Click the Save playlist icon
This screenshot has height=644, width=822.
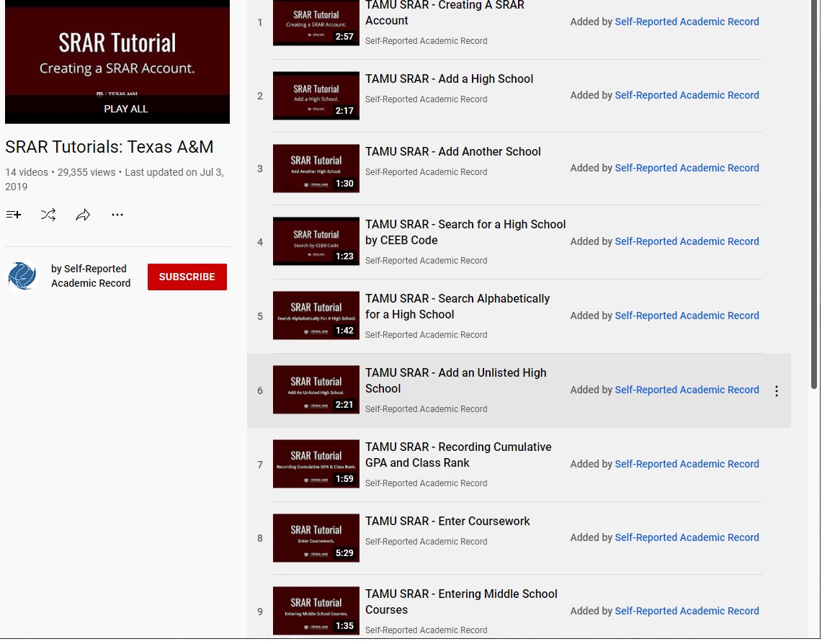click(14, 215)
